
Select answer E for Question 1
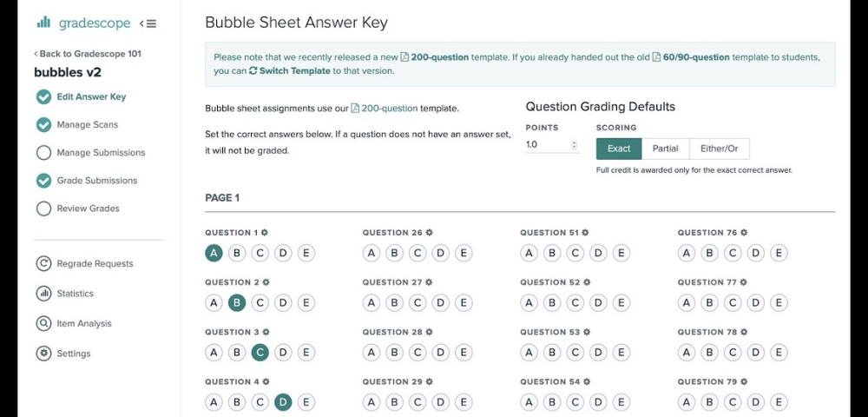[306, 253]
